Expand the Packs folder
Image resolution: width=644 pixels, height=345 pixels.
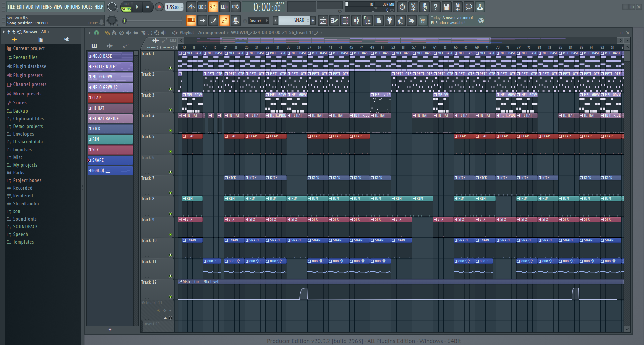tap(19, 173)
